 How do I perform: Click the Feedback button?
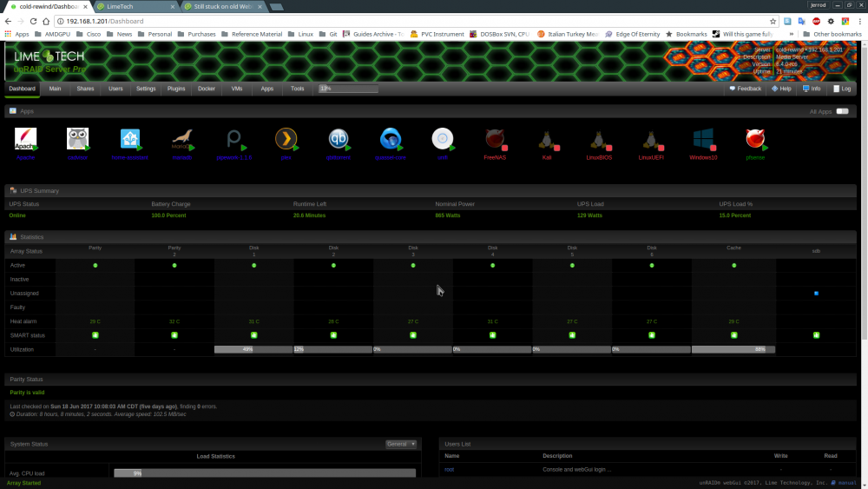coord(745,89)
